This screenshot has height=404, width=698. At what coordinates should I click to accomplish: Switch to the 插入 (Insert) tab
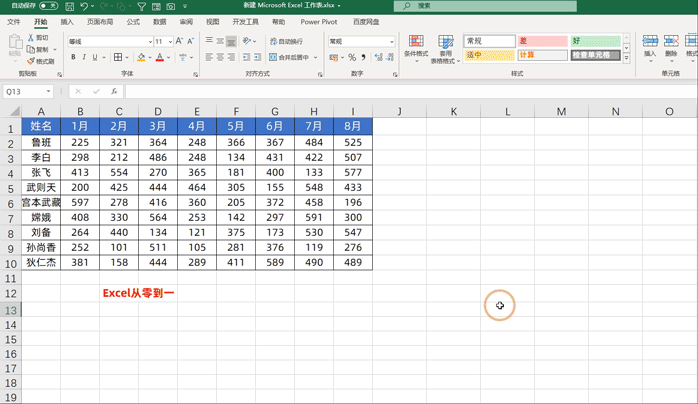click(67, 21)
